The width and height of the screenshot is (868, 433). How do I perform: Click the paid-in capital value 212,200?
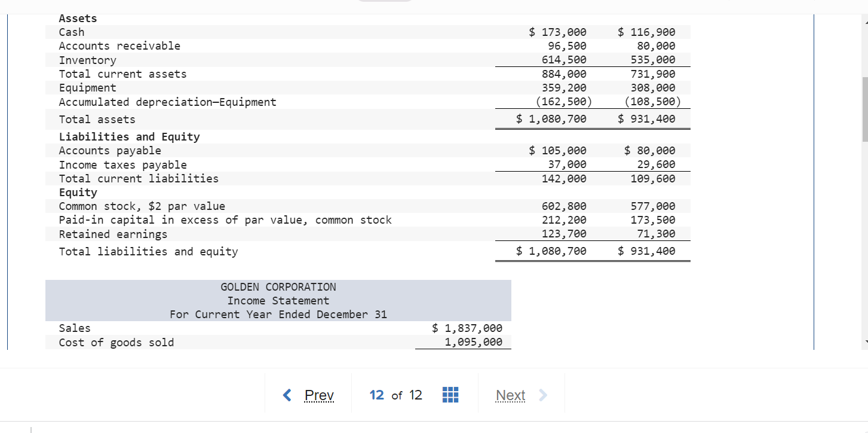(x=564, y=220)
